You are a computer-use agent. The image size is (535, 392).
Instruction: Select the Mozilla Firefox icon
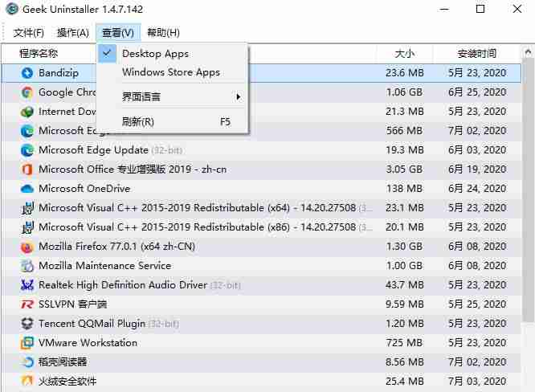[x=27, y=247]
